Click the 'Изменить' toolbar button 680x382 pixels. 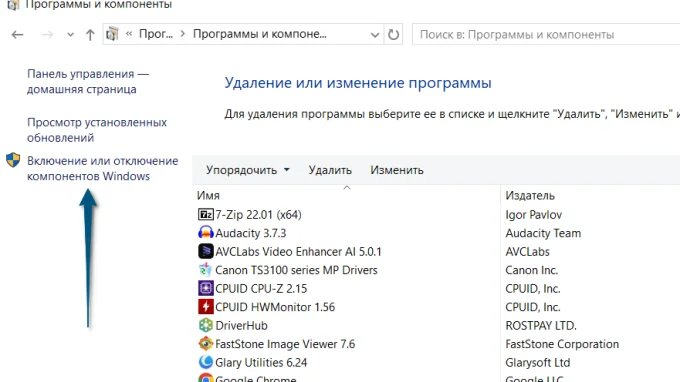[396, 170]
